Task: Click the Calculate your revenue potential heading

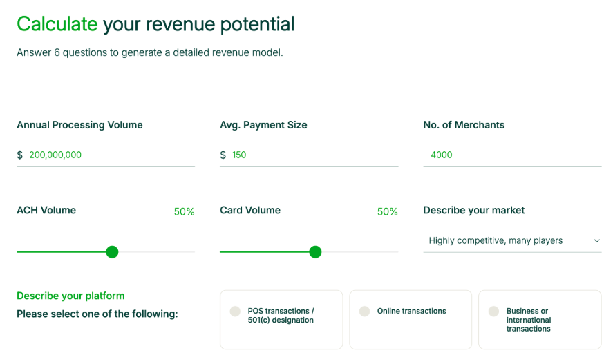Action: [x=155, y=24]
